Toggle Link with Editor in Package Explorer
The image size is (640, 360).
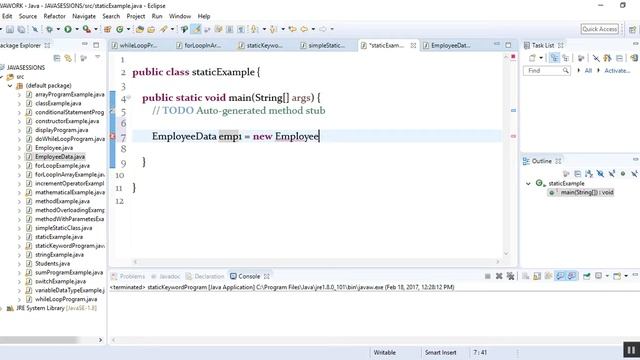tap(68, 58)
